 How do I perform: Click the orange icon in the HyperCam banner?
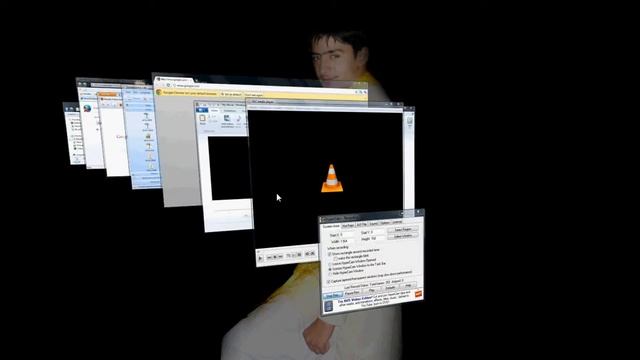pos(418,293)
